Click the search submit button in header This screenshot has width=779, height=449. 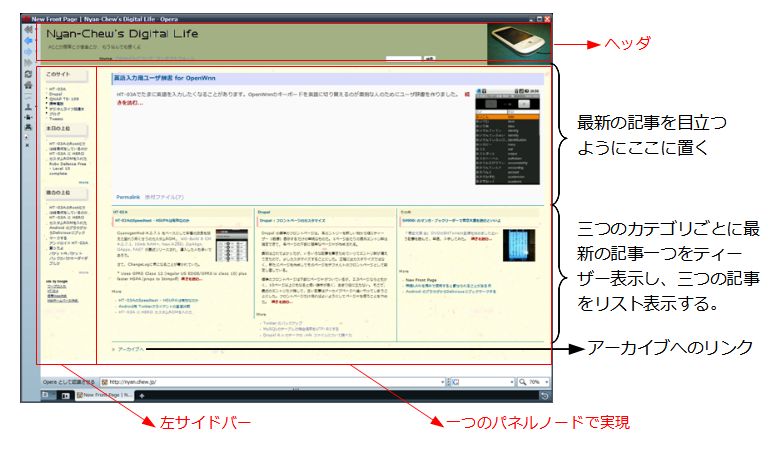429,59
